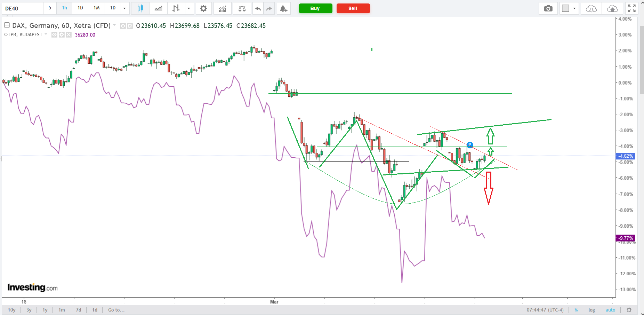Load chart layout from cloud

[x=591, y=8]
